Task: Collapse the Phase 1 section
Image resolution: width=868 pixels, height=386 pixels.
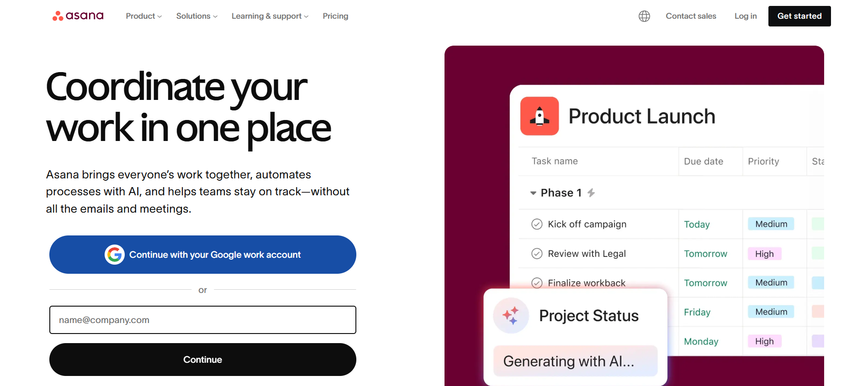Action: pos(533,193)
